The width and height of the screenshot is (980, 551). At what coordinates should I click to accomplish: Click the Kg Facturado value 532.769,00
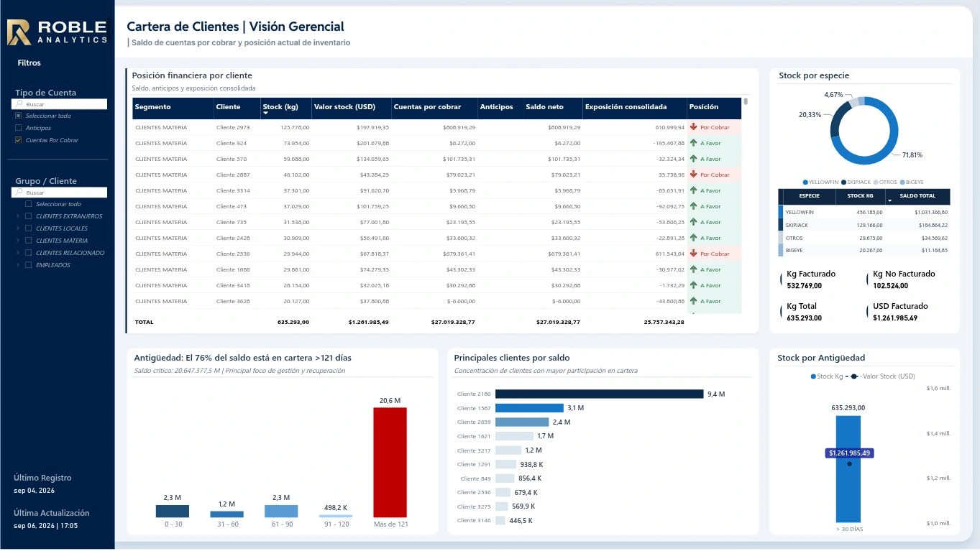804,285
